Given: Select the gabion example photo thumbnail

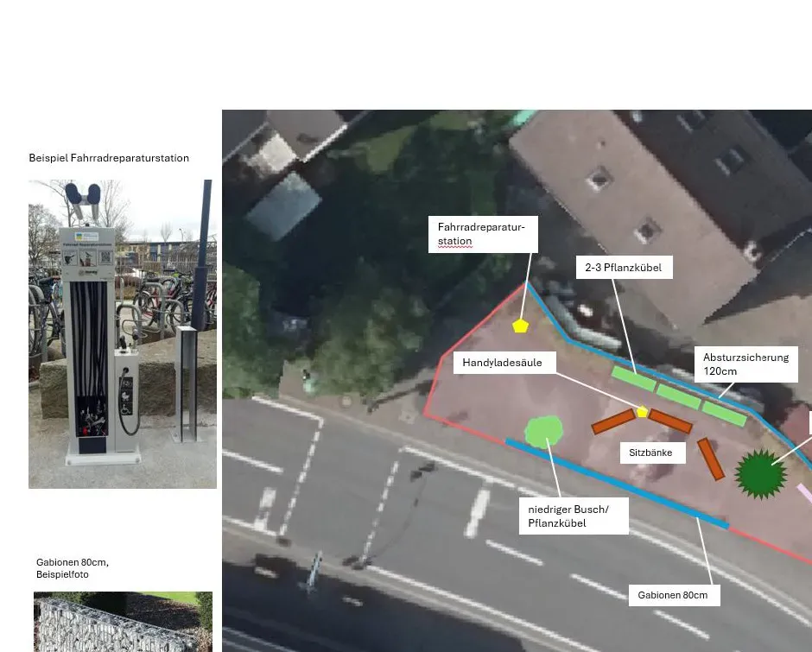Looking at the screenshot, I should coord(123,622).
